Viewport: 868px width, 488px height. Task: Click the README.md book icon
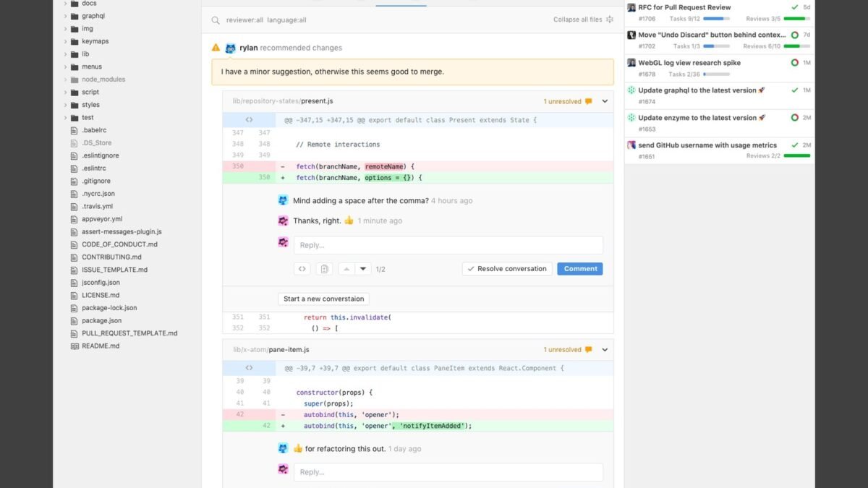click(x=74, y=346)
